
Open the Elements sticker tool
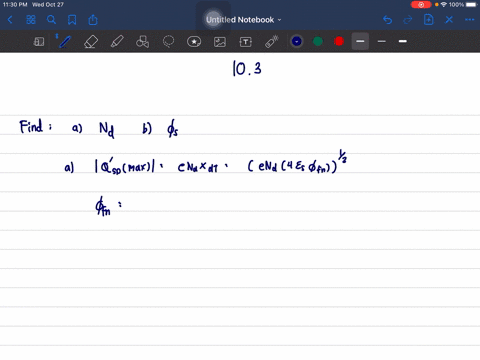(194, 42)
